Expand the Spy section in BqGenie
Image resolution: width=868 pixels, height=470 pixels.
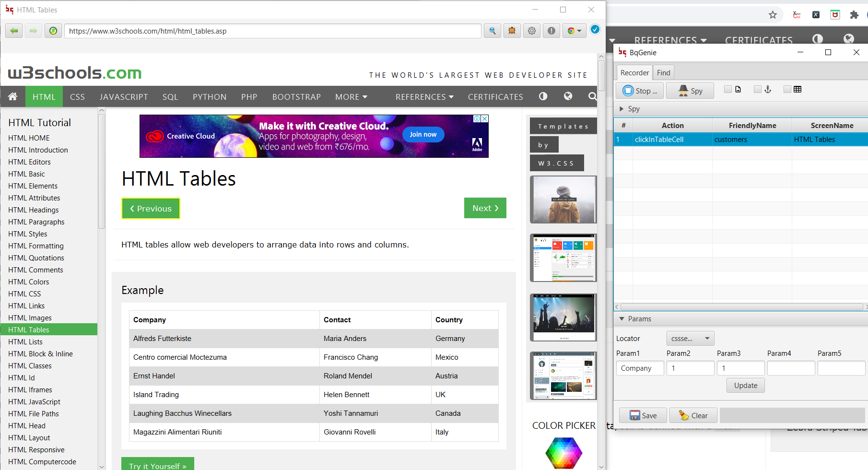pos(622,109)
